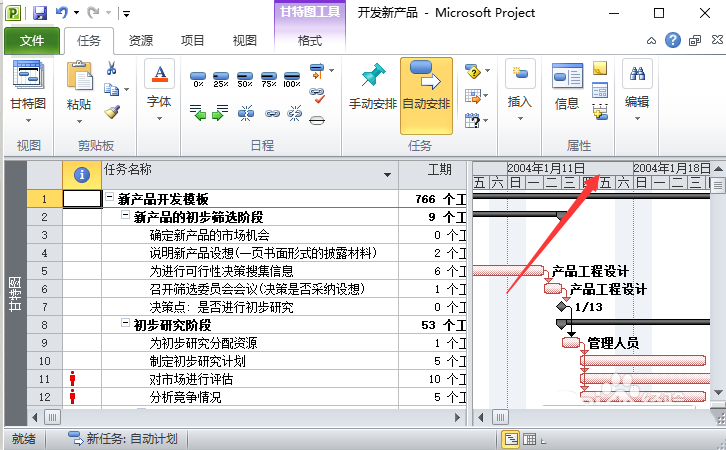Open the Font (字体) button
Screen dimensions: 726x450
(x=159, y=90)
